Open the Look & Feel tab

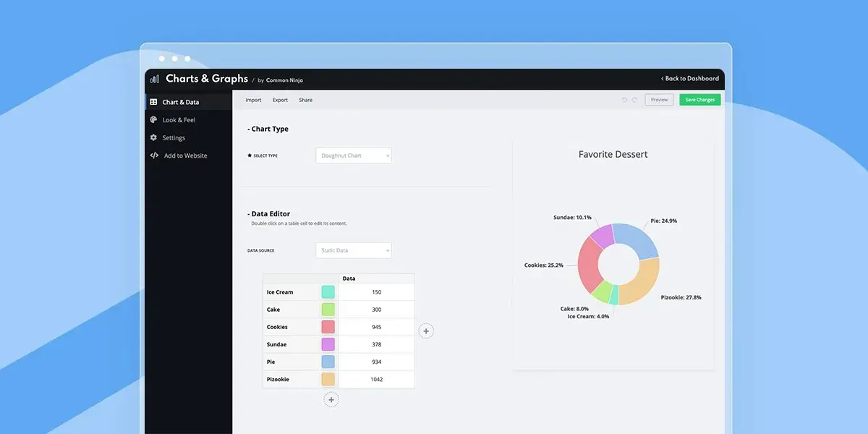click(189, 120)
